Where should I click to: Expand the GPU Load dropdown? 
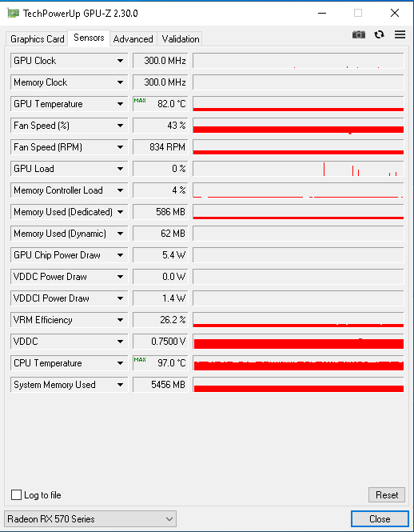[x=120, y=169]
